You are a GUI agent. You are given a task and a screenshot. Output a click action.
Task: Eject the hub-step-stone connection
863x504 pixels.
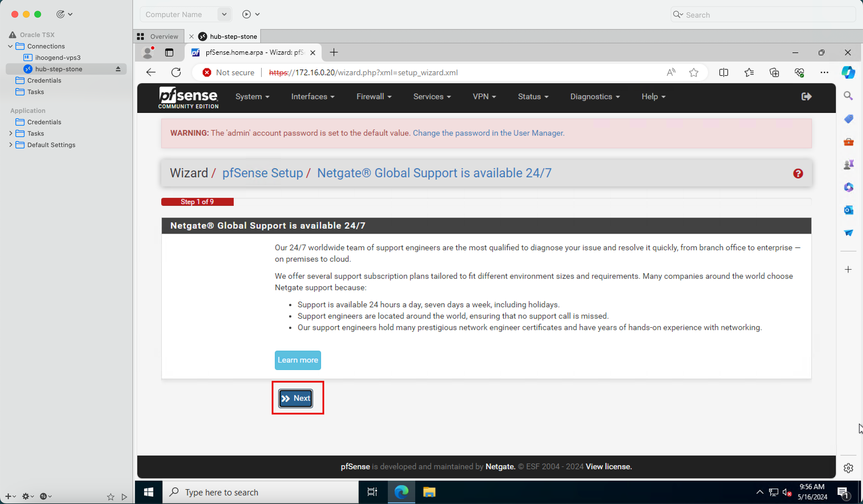[118, 69]
